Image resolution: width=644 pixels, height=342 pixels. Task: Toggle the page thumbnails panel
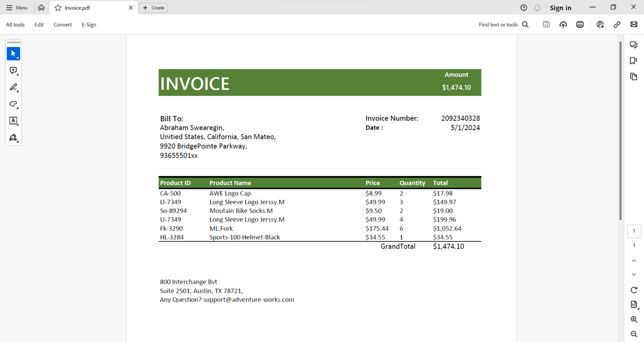[634, 76]
